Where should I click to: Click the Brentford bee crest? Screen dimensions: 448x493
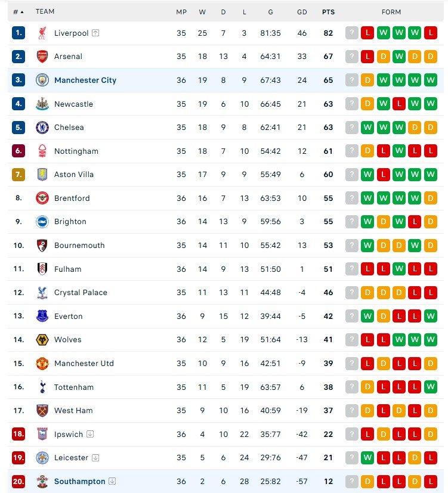point(42,198)
